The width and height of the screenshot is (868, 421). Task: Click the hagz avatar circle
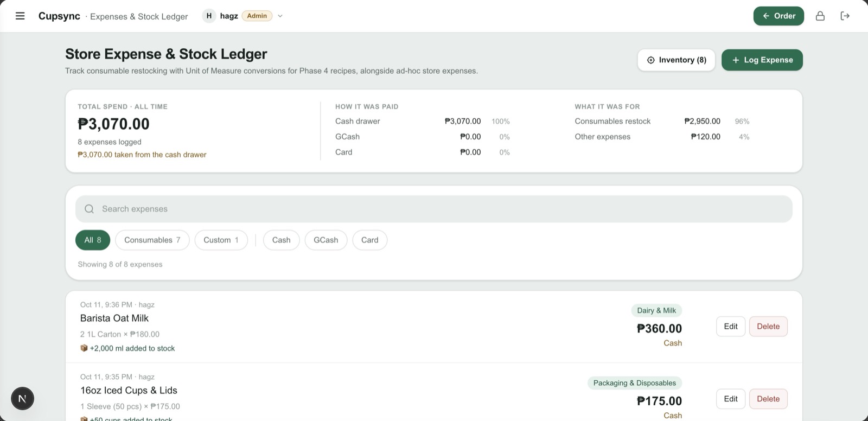(209, 16)
